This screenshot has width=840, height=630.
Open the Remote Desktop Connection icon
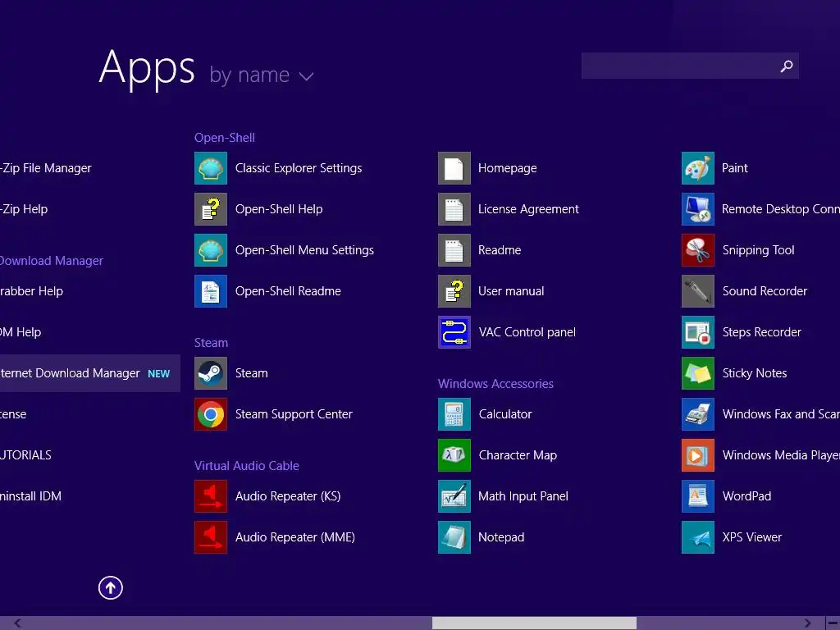coord(698,209)
